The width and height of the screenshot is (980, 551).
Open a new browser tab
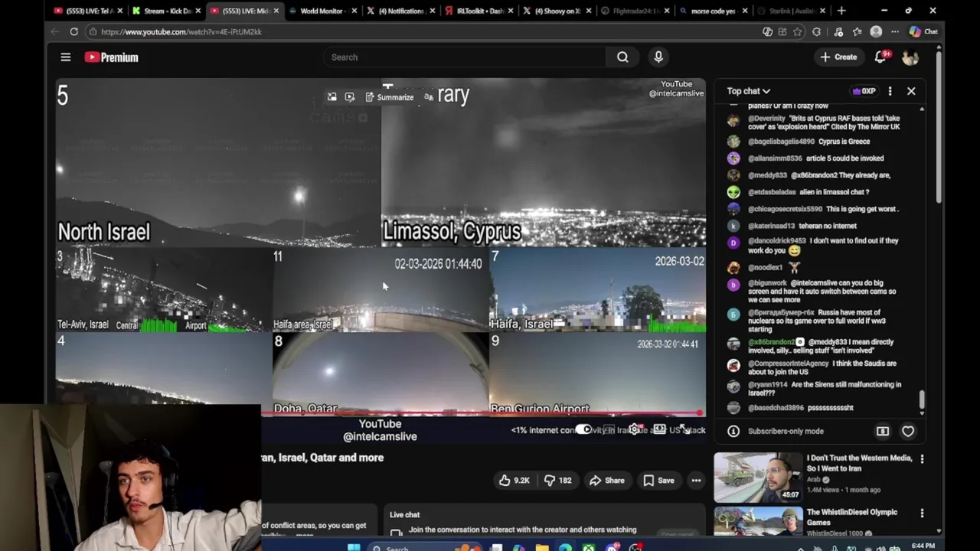point(841,11)
